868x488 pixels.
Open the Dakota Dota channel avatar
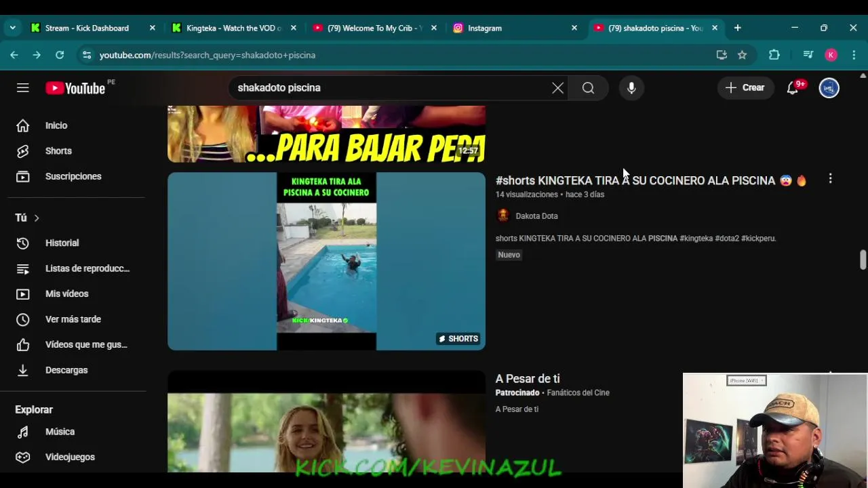[x=502, y=216]
